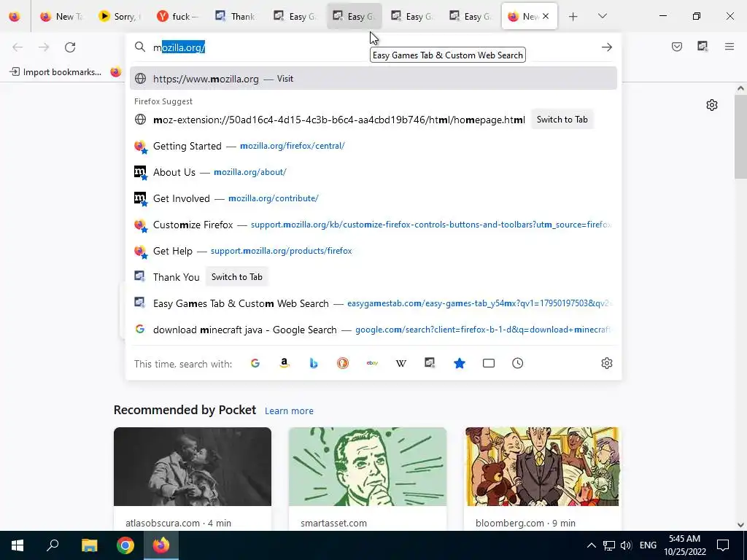Click the Go arrow in address bar
747x560 pixels.
pyautogui.click(x=606, y=47)
